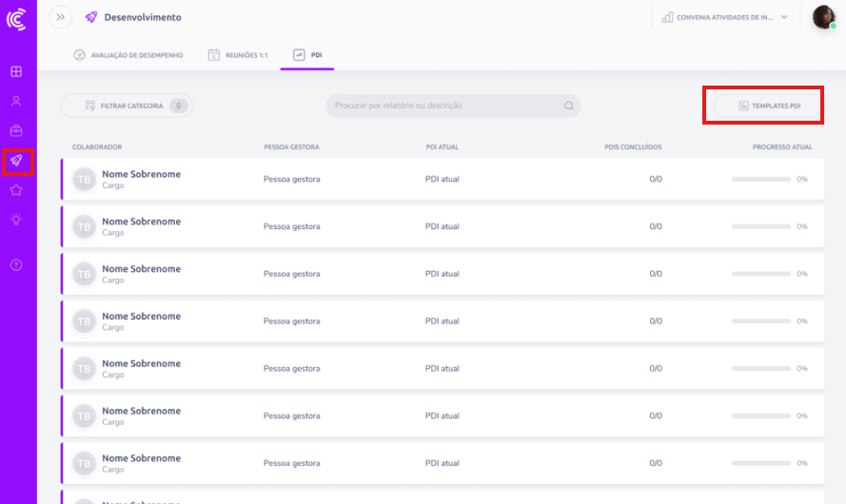Open the dashboard grid icon in the sidebar
The image size is (846, 504).
coord(16,71)
